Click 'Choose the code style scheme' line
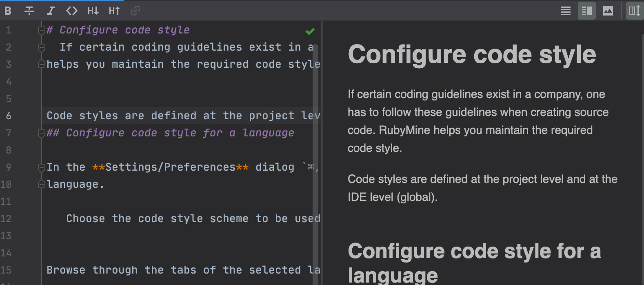 point(193,219)
